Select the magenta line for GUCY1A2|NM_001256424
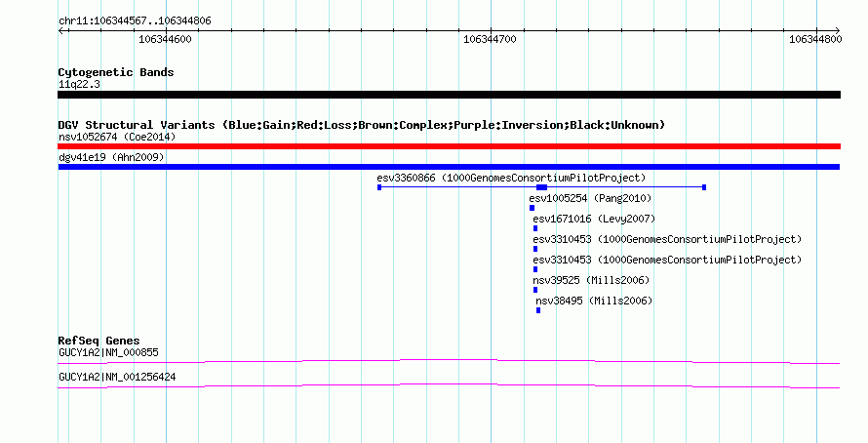Image resolution: width=868 pixels, height=443 pixels. pos(449,386)
